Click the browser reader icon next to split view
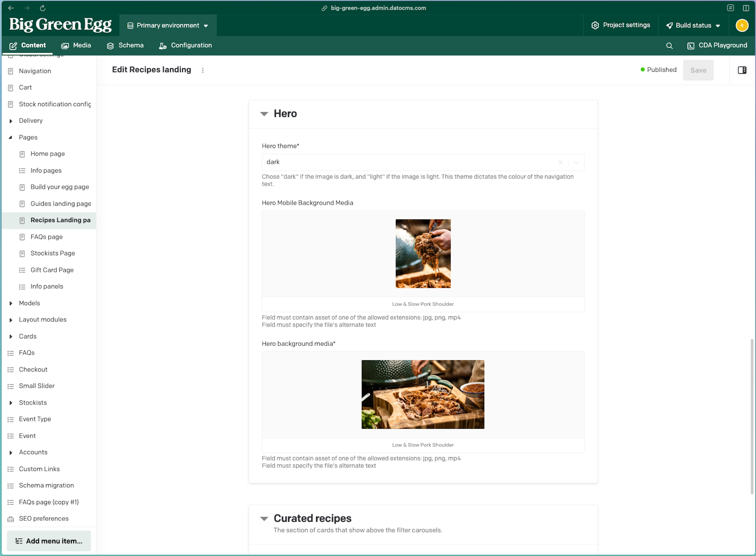Viewport: 756px width, 556px height. click(x=730, y=8)
